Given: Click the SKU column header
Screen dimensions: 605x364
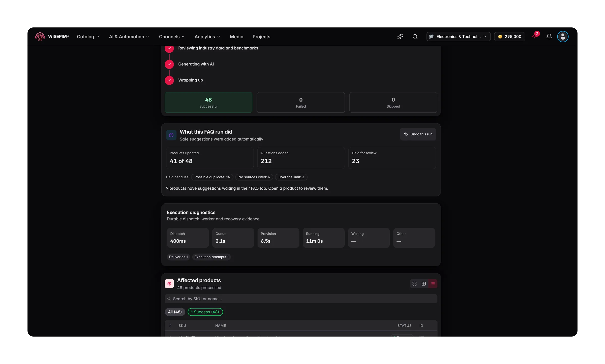Looking at the screenshot, I should (x=182, y=326).
